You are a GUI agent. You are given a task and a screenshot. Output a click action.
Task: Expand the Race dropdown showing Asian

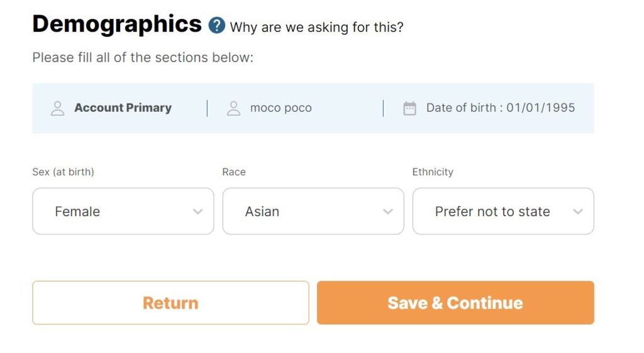pos(313,211)
